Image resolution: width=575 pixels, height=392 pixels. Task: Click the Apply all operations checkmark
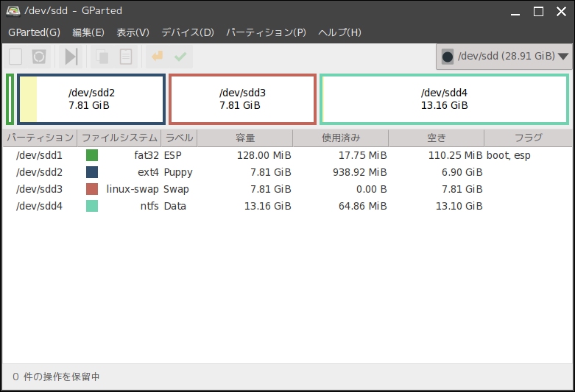pos(180,57)
